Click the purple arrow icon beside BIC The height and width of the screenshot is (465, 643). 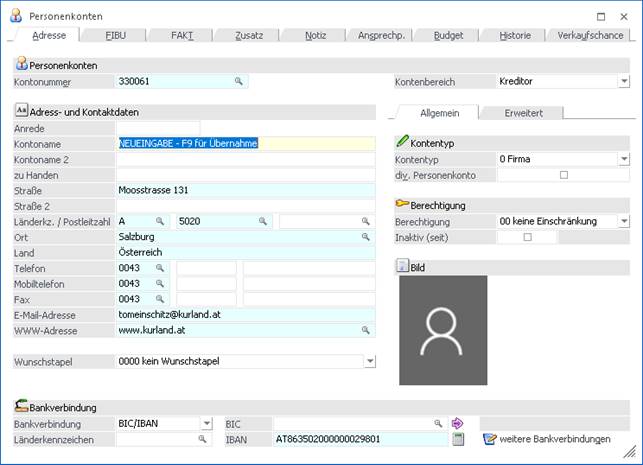(x=457, y=424)
